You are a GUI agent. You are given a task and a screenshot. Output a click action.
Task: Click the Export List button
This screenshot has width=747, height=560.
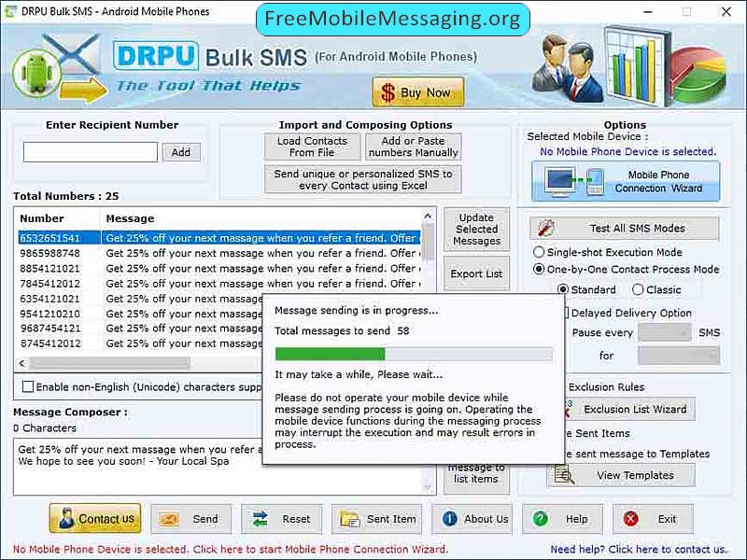pos(476,273)
